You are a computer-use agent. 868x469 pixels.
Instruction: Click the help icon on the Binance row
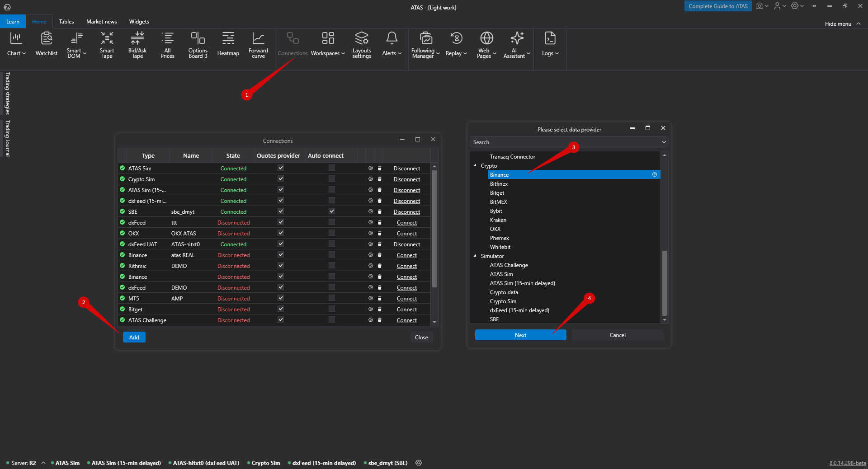coord(655,174)
